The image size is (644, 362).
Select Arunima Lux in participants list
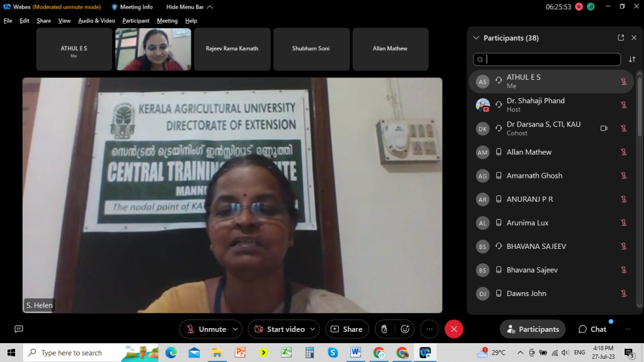(x=551, y=223)
